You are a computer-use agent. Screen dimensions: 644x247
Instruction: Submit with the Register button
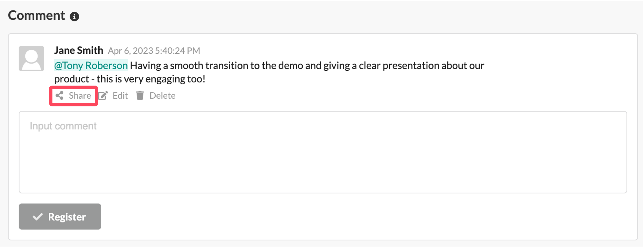[60, 216]
